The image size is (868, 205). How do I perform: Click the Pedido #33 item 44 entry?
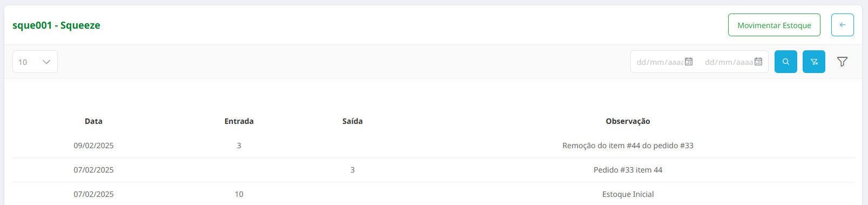point(628,170)
